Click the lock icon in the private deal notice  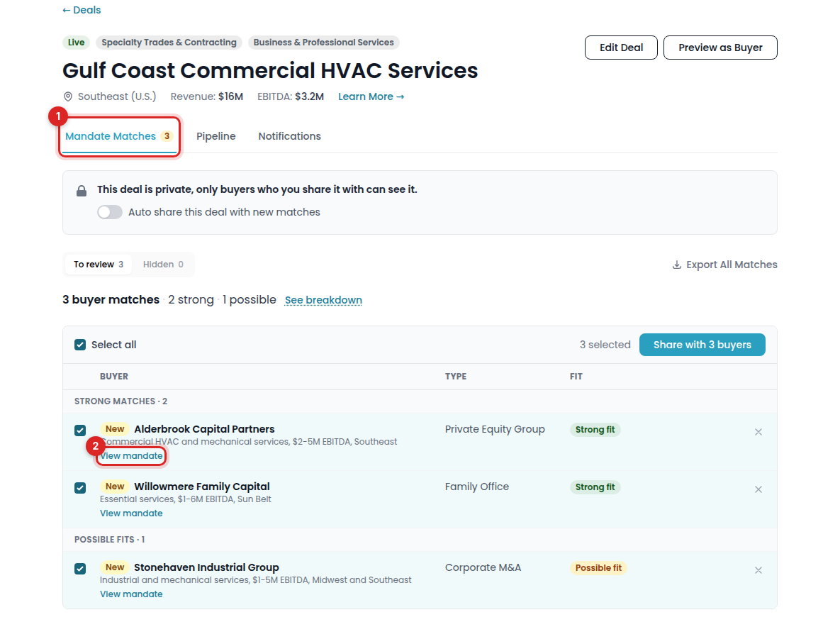[x=82, y=191]
